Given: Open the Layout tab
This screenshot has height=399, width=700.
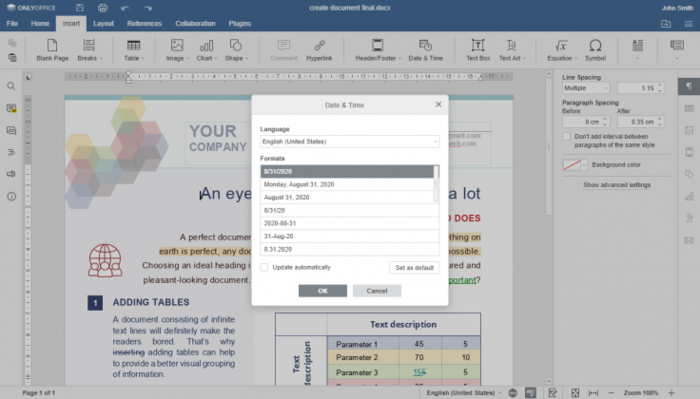Looking at the screenshot, I should coord(103,24).
